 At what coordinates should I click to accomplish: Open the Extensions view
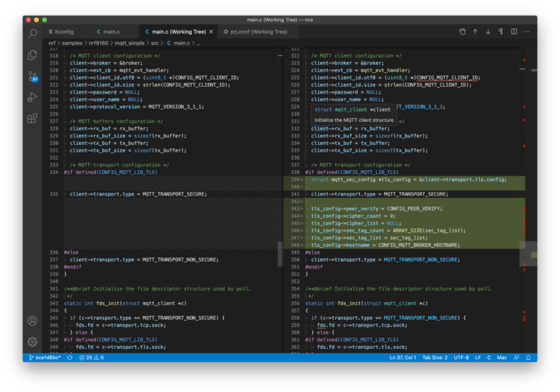pos(32,118)
